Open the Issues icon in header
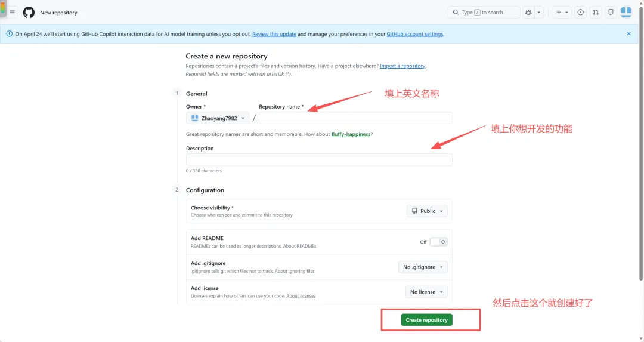Viewport: 644px width, 342px height. (x=580, y=12)
